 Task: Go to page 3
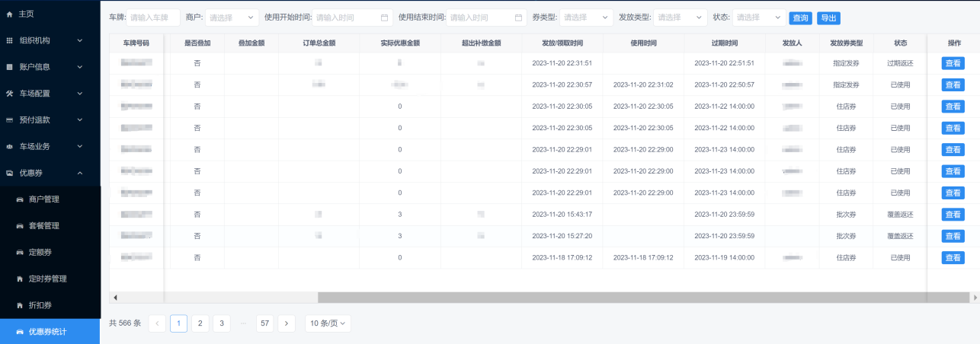(x=222, y=323)
